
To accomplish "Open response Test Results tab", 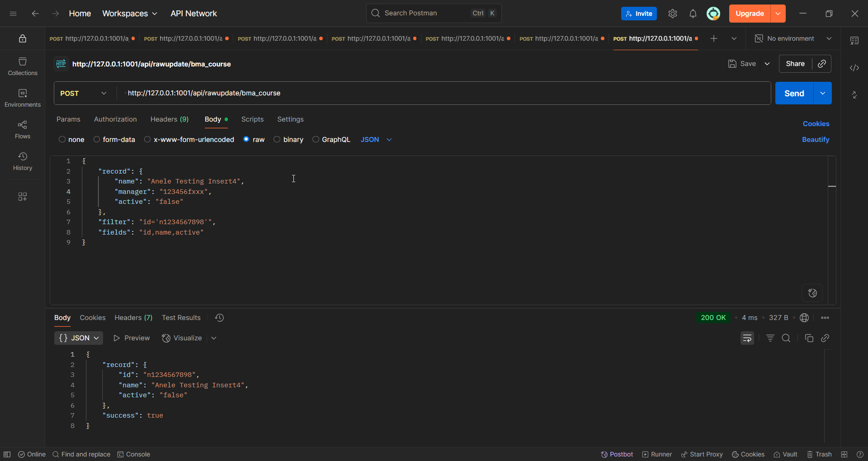I will pos(181,318).
